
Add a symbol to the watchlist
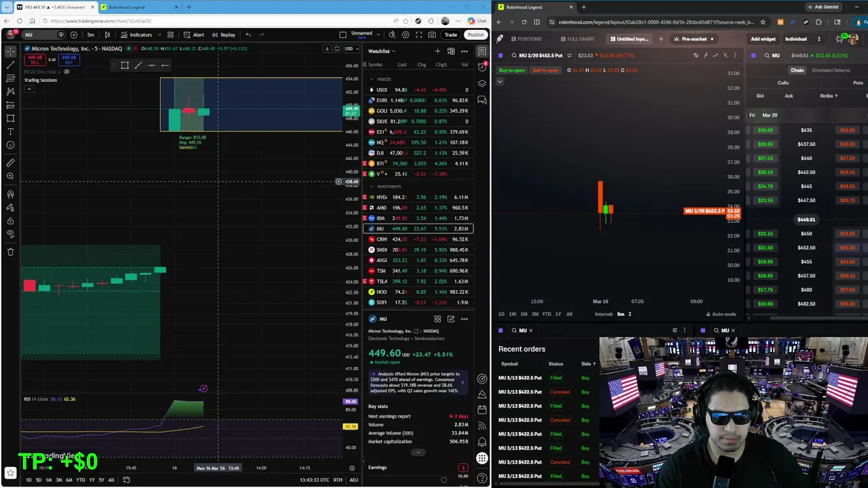click(x=437, y=52)
